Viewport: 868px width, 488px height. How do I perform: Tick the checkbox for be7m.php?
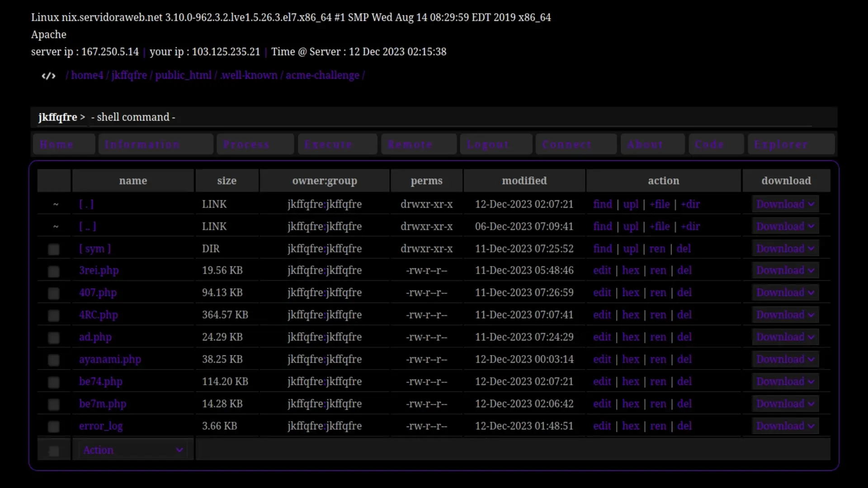[x=53, y=404]
